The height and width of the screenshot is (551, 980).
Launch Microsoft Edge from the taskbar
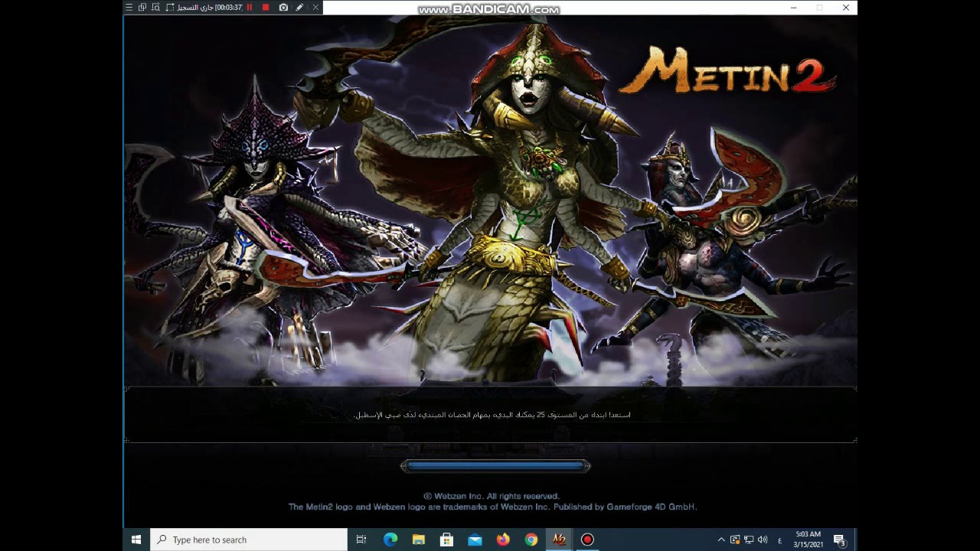[390, 540]
